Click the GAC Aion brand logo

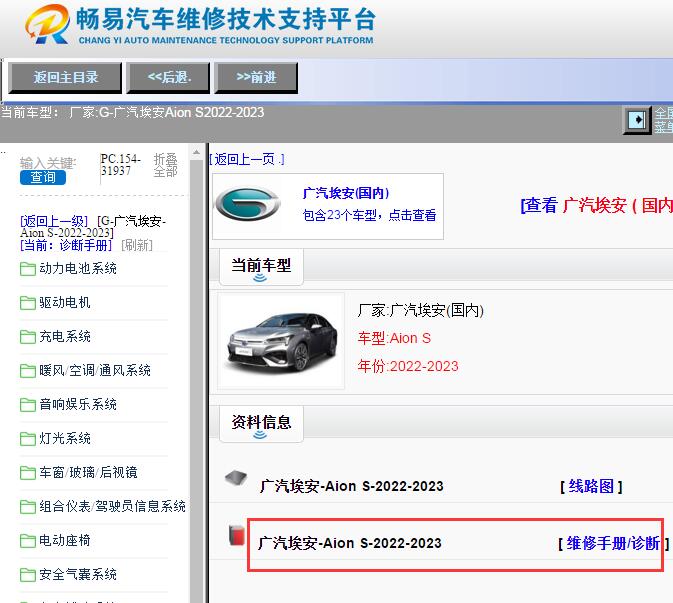click(248, 203)
